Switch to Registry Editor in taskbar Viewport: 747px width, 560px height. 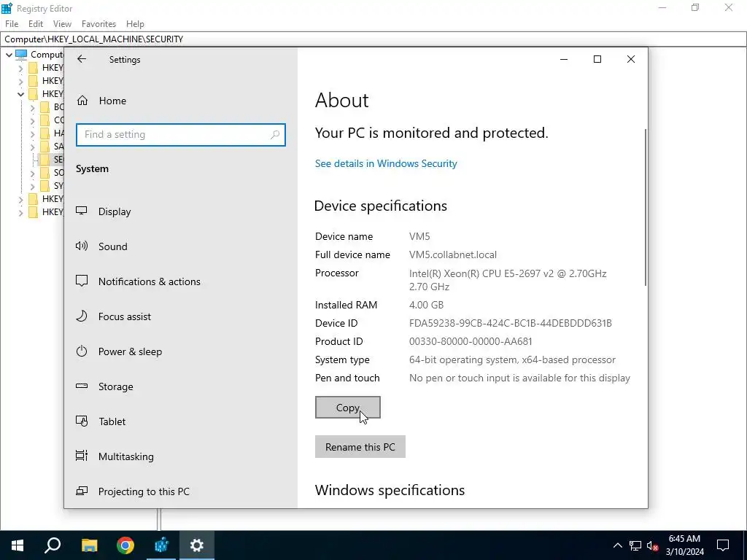(x=161, y=545)
